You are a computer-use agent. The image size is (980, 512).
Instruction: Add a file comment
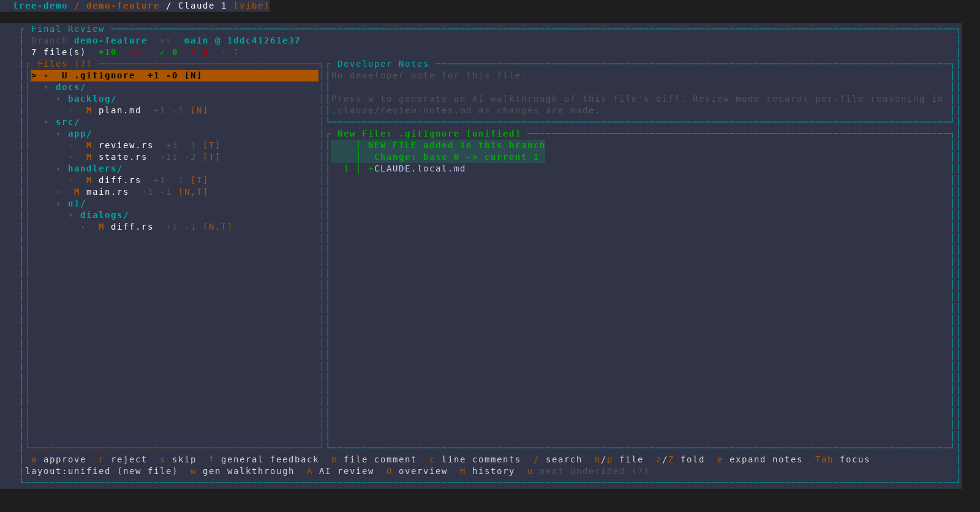point(374,459)
